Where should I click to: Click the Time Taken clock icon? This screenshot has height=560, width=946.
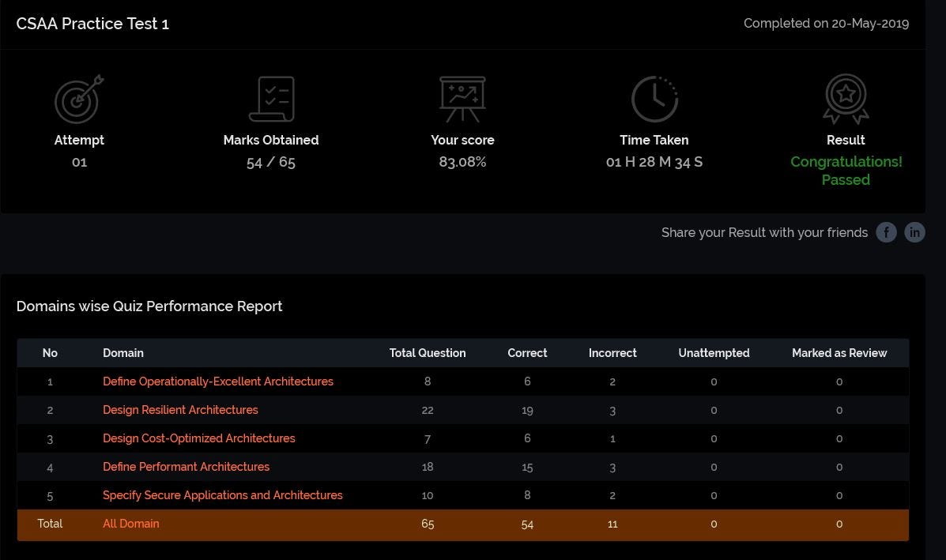click(654, 99)
